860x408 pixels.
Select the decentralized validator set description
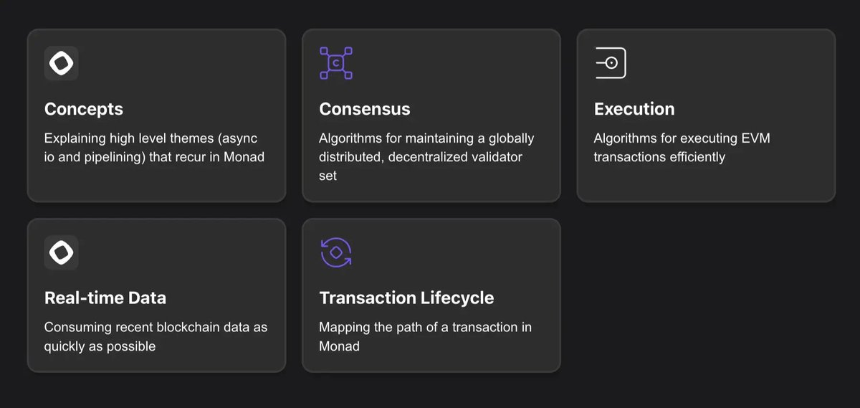tap(426, 156)
